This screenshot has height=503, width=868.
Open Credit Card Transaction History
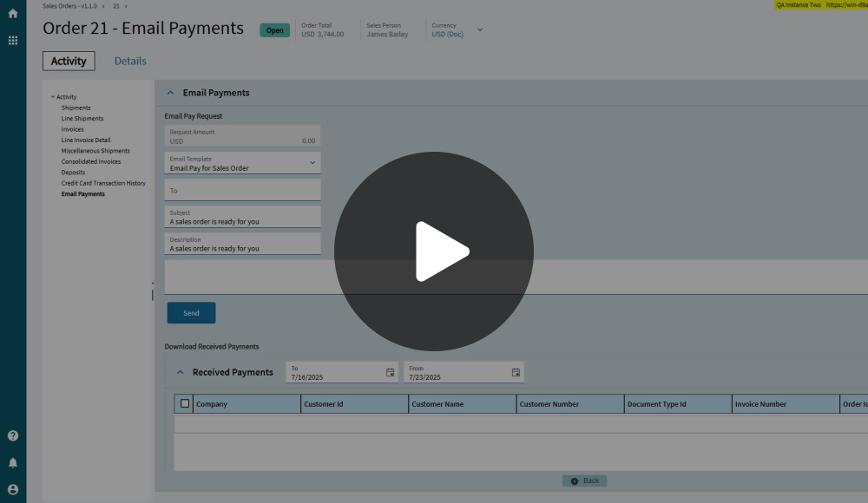[103, 183]
